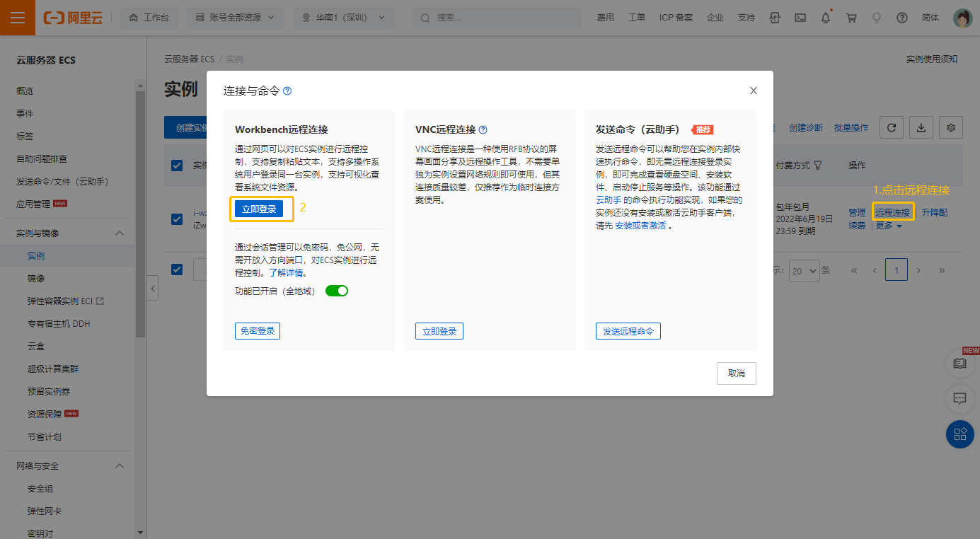This screenshot has width=980, height=539.
Task: Open ICP 备案 in the top navigation
Action: [x=676, y=18]
